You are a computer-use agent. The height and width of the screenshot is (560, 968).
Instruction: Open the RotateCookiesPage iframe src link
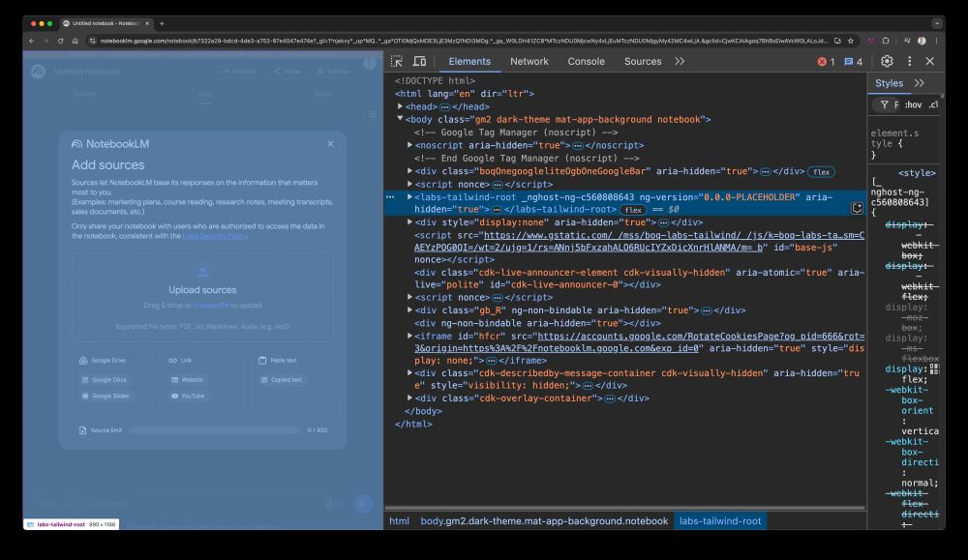[639, 342]
